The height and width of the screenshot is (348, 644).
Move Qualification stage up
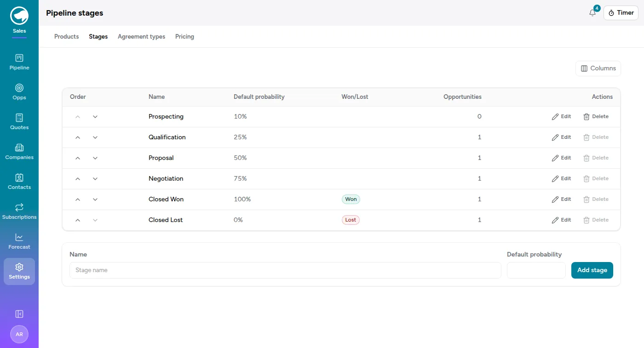[78, 137]
